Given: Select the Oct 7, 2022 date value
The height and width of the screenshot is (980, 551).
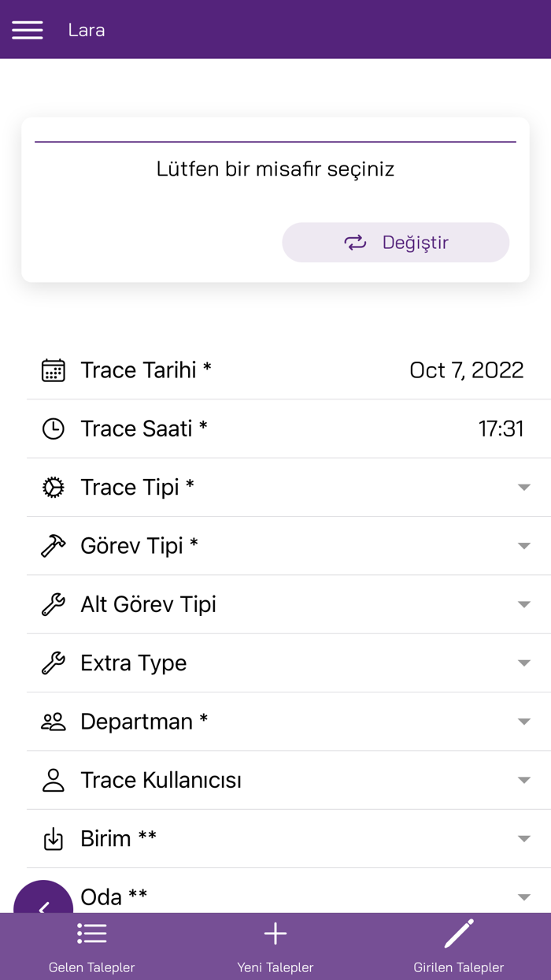Looking at the screenshot, I should [x=466, y=370].
